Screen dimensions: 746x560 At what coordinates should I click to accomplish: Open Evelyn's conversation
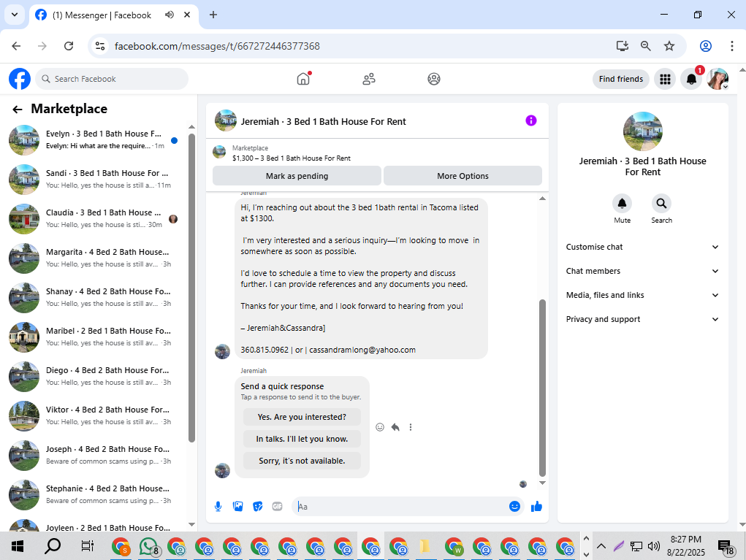pyautogui.click(x=95, y=140)
